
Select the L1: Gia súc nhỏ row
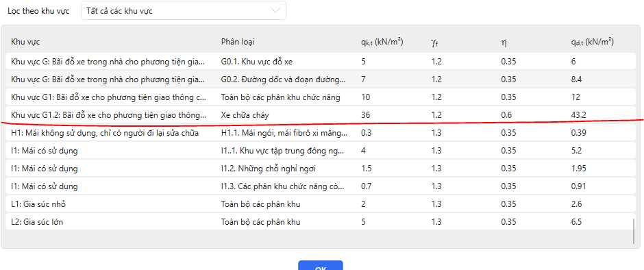[321, 204]
